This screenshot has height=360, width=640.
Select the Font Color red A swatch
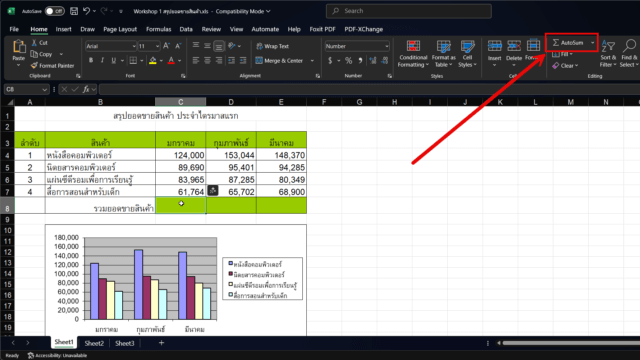[x=171, y=60]
